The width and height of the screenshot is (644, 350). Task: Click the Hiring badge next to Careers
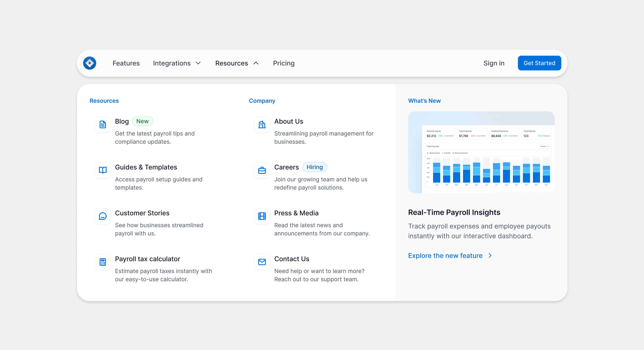pos(315,167)
